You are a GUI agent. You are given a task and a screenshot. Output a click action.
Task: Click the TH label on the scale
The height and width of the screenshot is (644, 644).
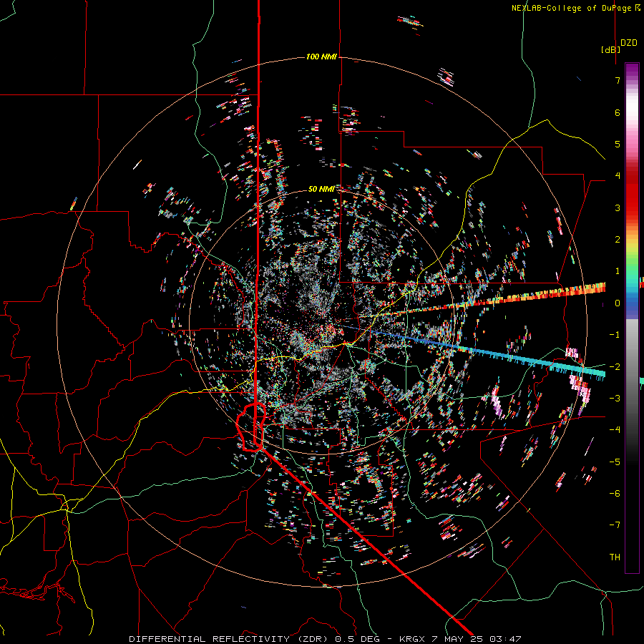(615, 557)
